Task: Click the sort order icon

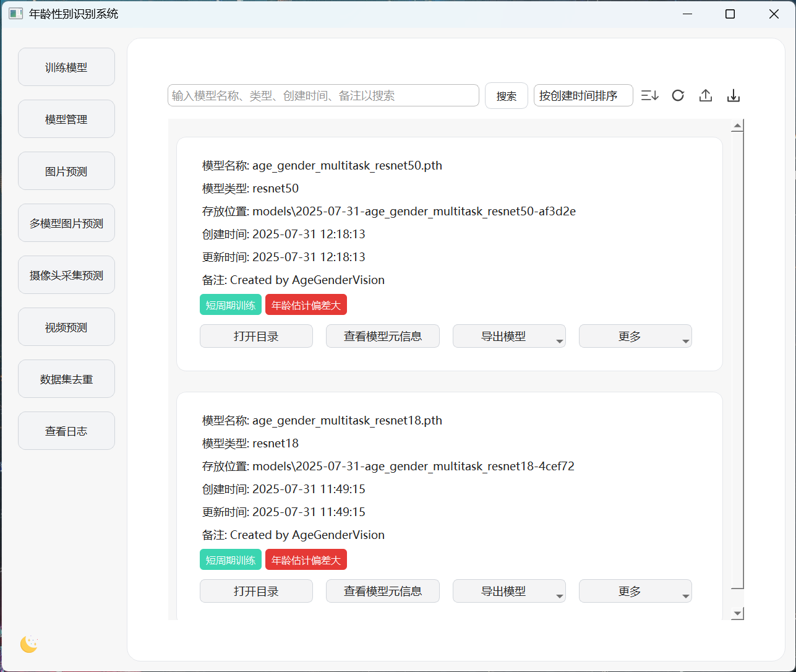Action: point(649,96)
